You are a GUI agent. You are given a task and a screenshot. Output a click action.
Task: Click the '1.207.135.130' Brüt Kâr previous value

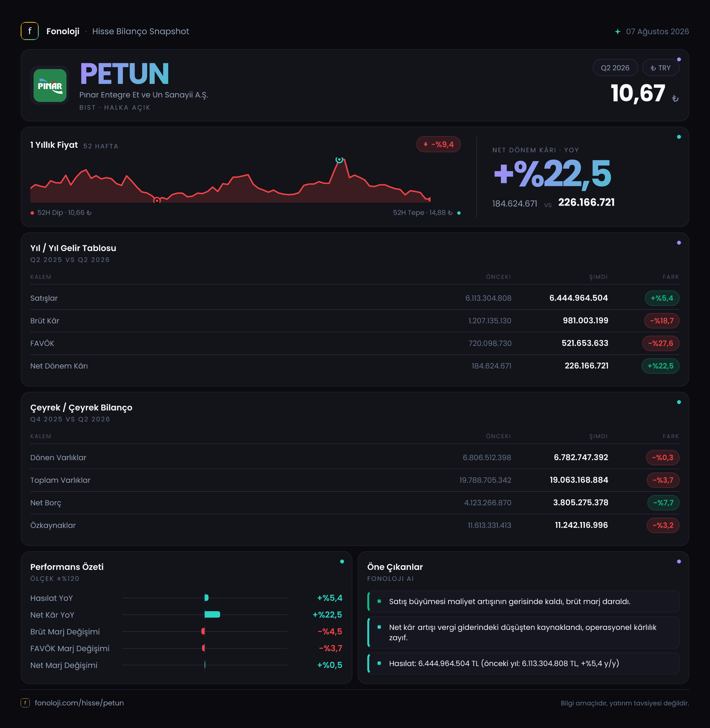tap(490, 321)
